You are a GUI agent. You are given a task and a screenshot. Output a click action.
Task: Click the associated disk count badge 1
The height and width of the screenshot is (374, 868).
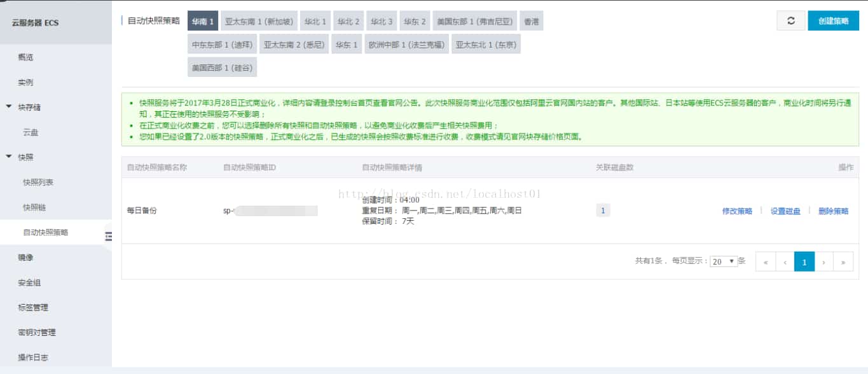click(602, 210)
